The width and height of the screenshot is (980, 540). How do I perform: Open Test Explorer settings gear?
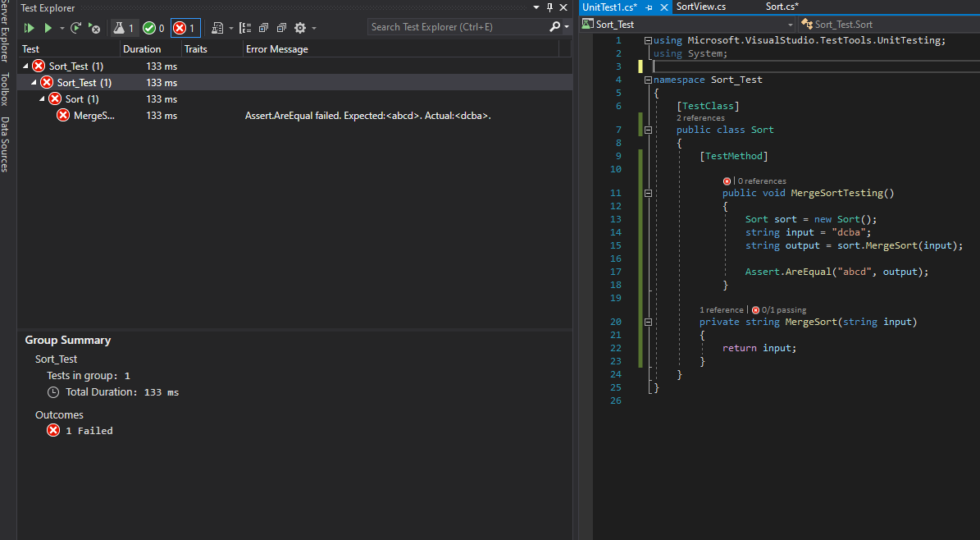[300, 28]
